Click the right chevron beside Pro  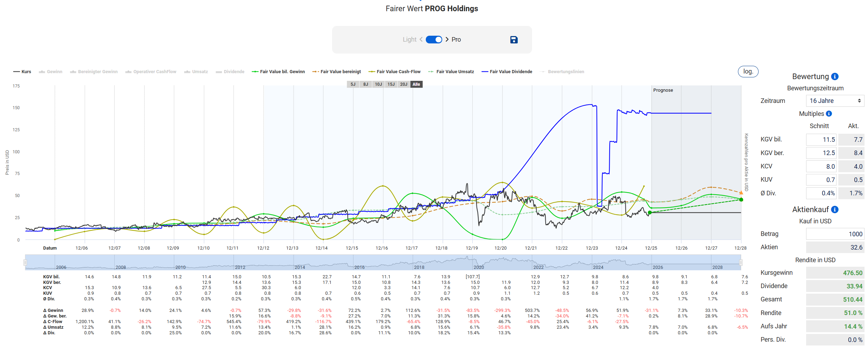pyautogui.click(x=447, y=40)
